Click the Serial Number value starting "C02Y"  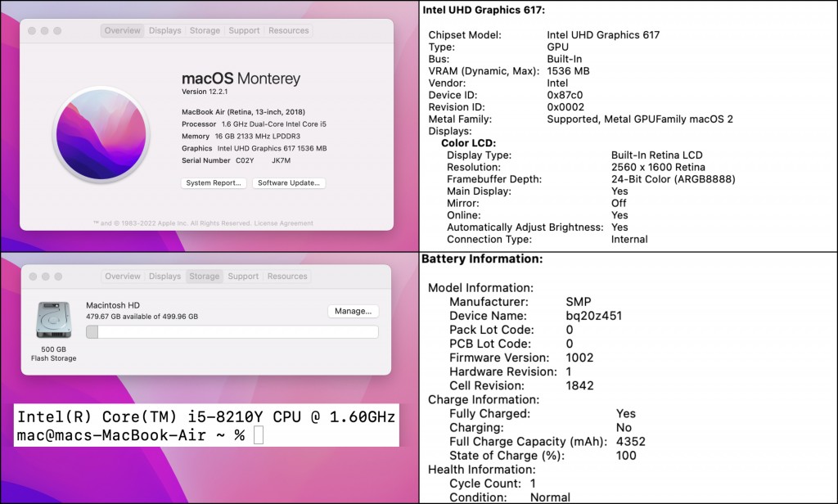[263, 160]
